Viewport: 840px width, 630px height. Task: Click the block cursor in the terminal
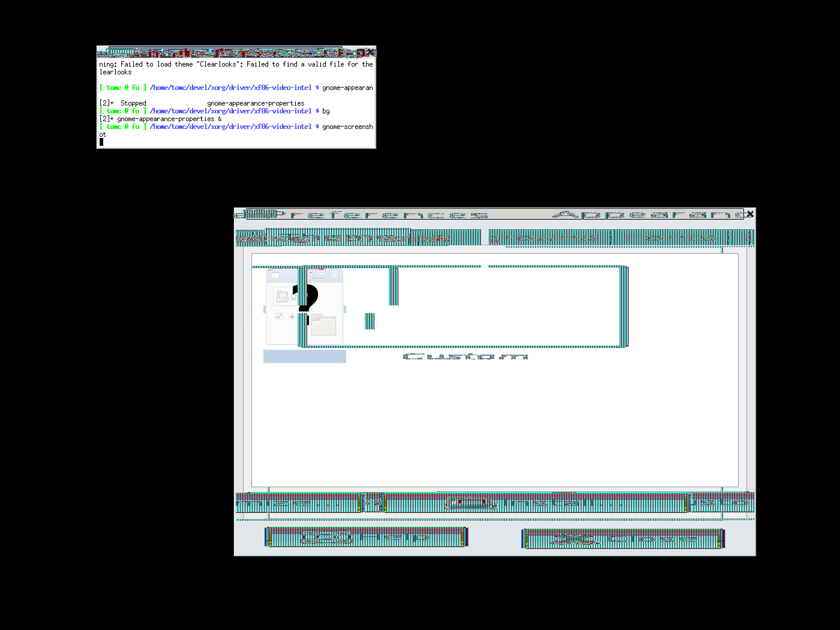point(101,142)
